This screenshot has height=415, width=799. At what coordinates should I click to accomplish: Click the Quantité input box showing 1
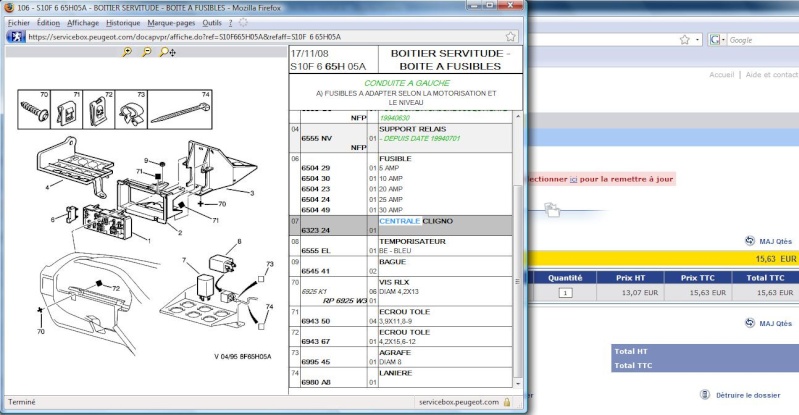point(565,293)
